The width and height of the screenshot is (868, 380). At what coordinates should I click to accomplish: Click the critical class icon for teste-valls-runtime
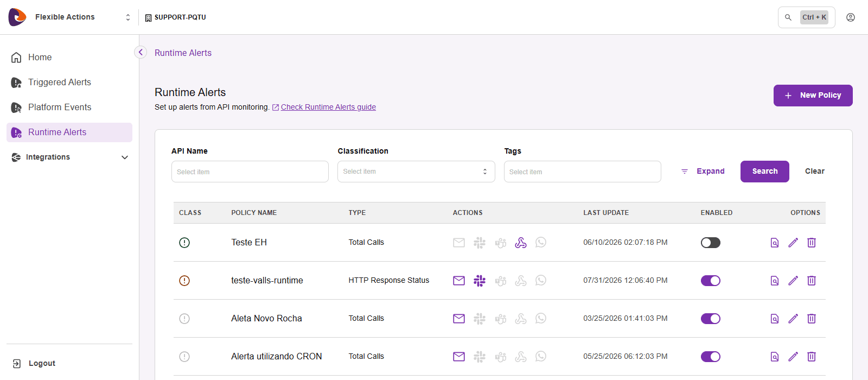[184, 281]
